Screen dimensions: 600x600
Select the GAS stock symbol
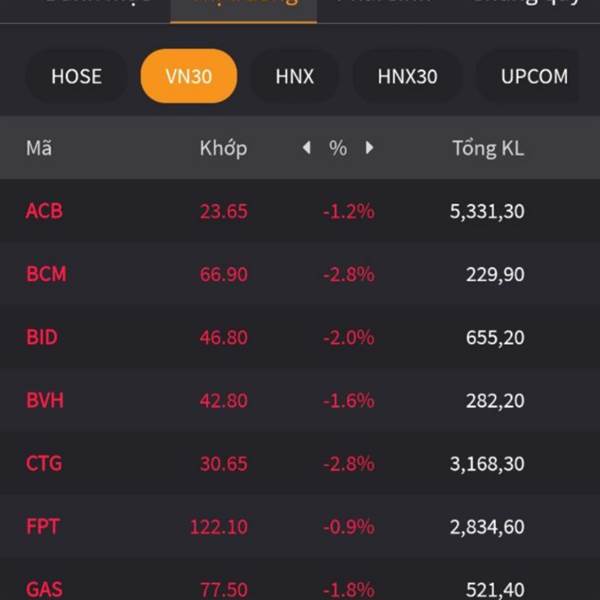coord(44,589)
